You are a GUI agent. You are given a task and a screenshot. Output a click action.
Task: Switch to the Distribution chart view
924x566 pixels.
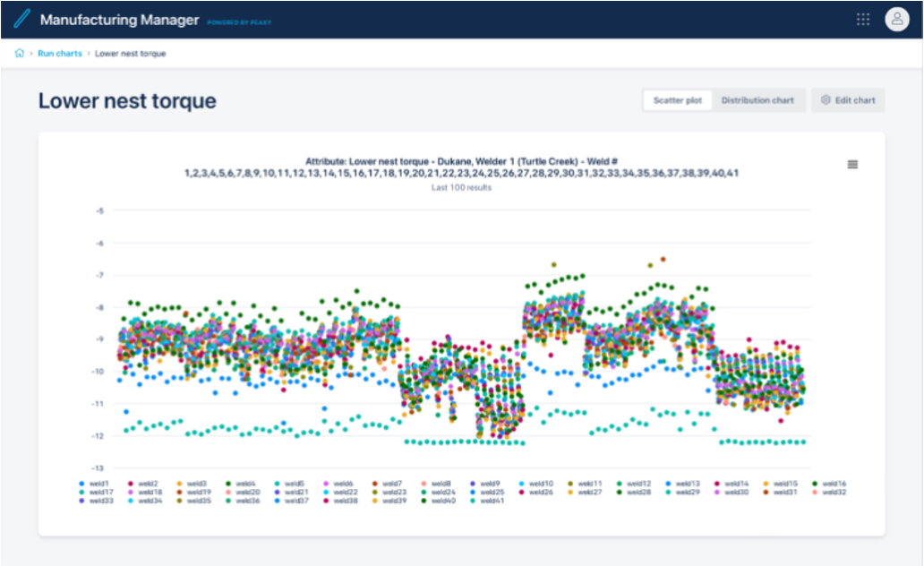[x=757, y=100]
